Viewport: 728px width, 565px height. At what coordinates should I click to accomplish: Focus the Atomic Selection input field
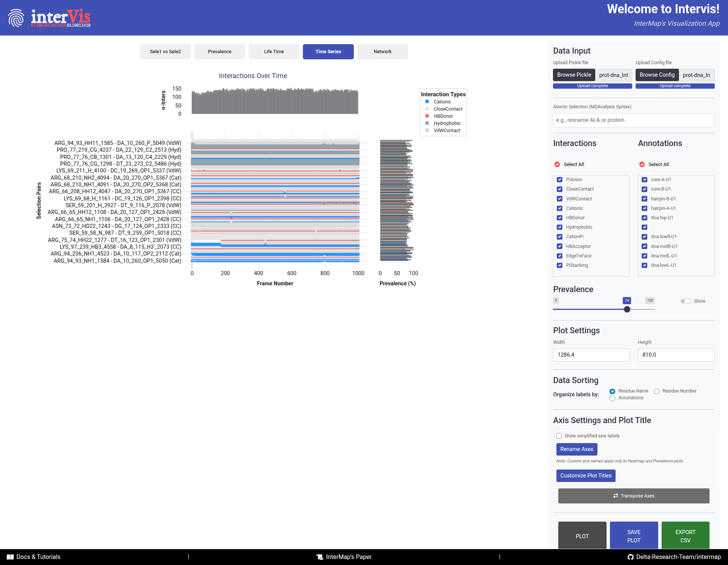[633, 120]
